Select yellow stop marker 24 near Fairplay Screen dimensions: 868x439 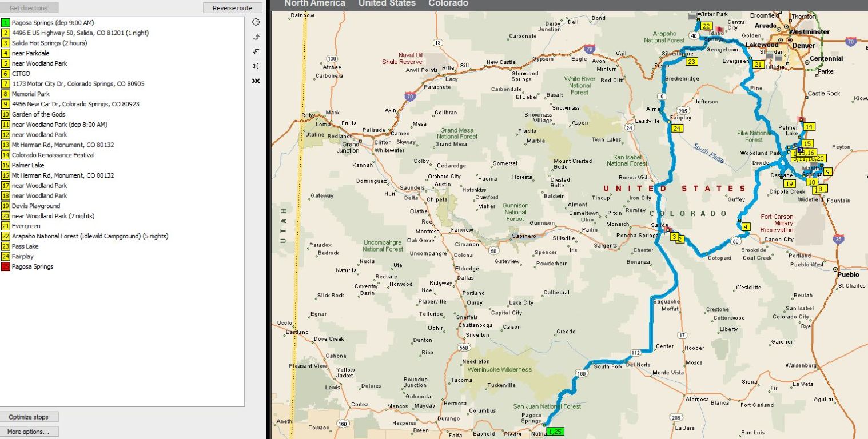(677, 129)
